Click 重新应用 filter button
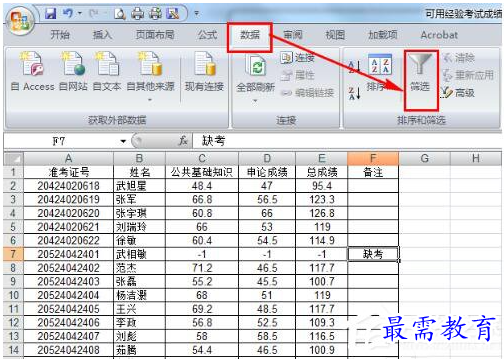Image resolution: width=504 pixels, height=360 pixels. pyautogui.click(x=469, y=75)
